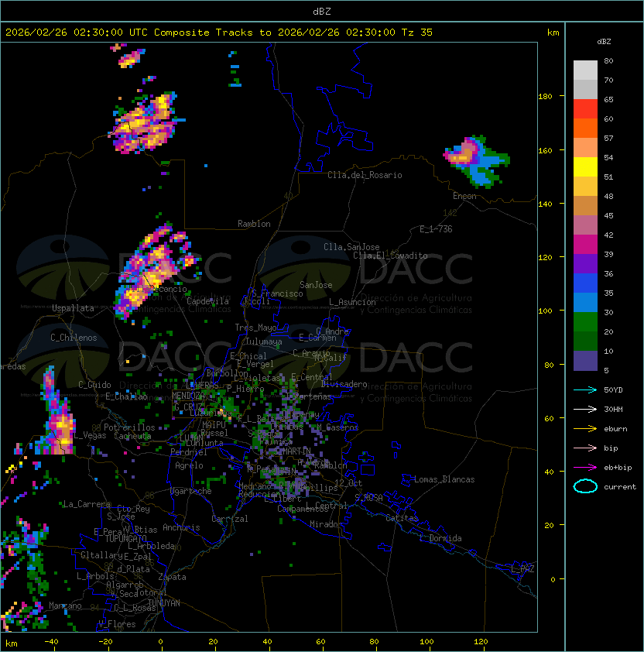
Task: Click the 'Clla.El_Cavadito' map label
Action: coord(390,256)
